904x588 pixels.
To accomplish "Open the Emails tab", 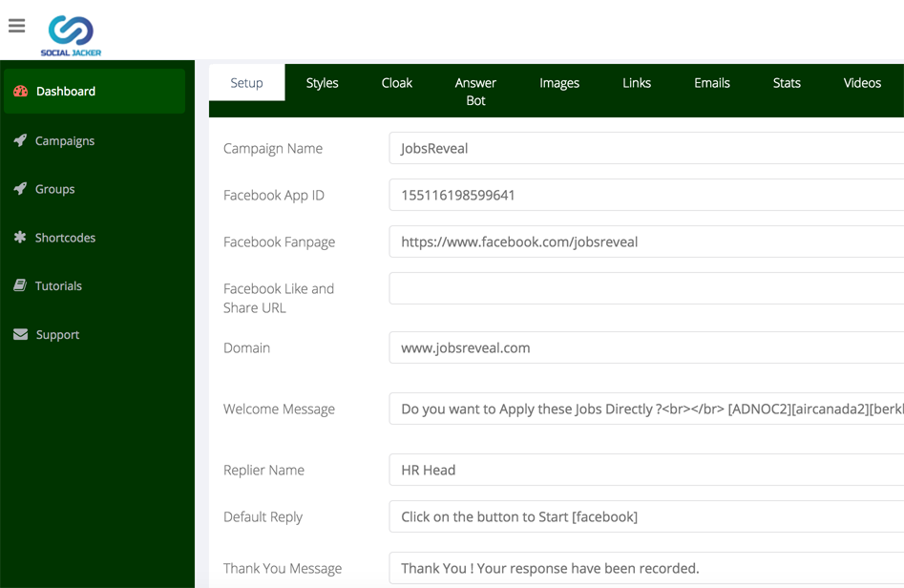I will click(712, 83).
